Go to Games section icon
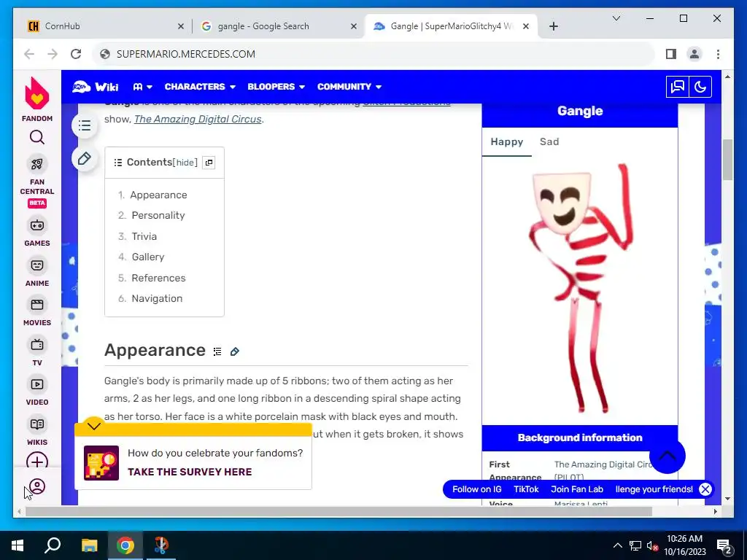 [x=36, y=225]
